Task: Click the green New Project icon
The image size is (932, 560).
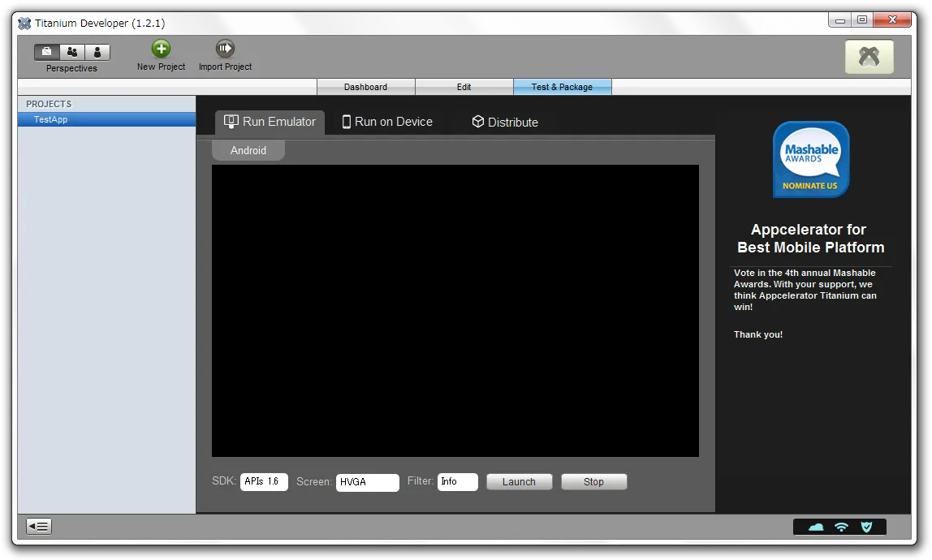Action: tap(161, 49)
